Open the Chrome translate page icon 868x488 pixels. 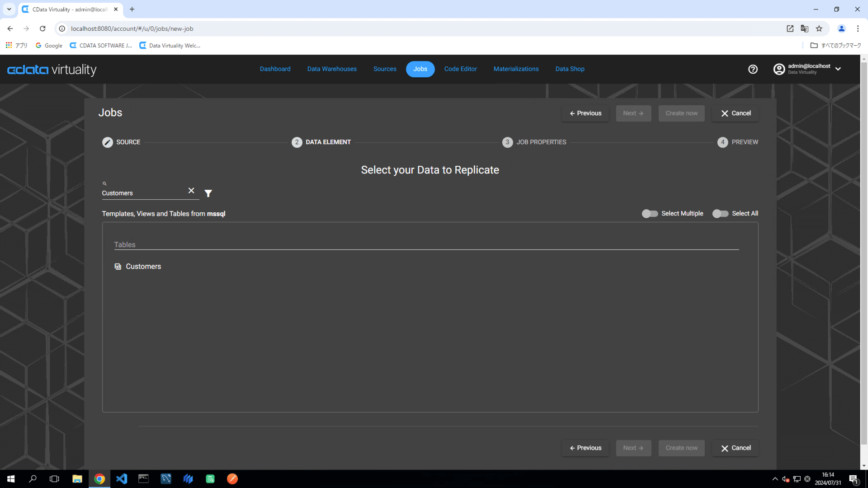(804, 28)
